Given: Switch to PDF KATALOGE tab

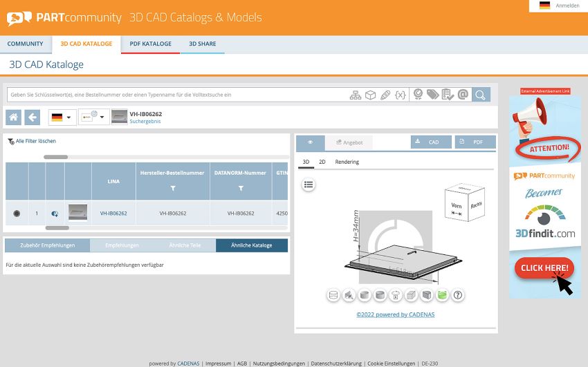Looking at the screenshot, I should click(x=150, y=44).
